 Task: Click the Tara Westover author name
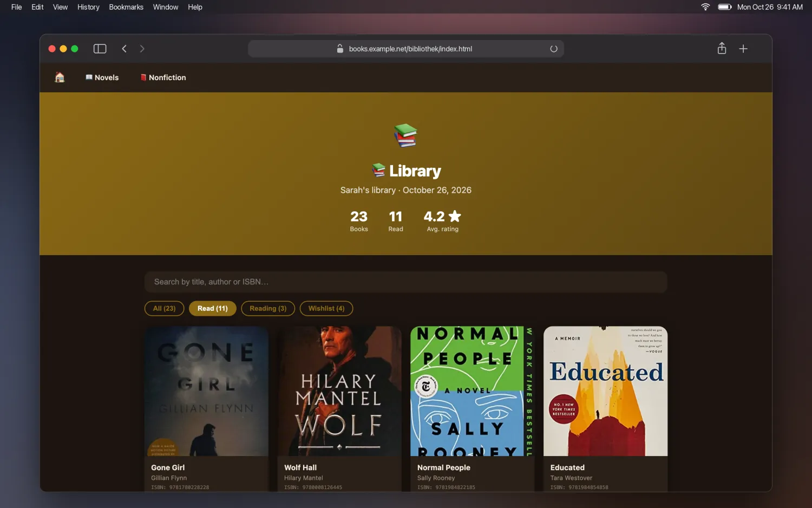(571, 478)
